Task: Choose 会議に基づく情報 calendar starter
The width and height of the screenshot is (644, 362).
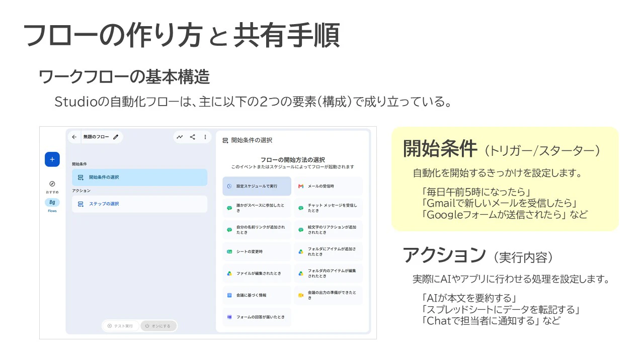Action: [x=257, y=295]
